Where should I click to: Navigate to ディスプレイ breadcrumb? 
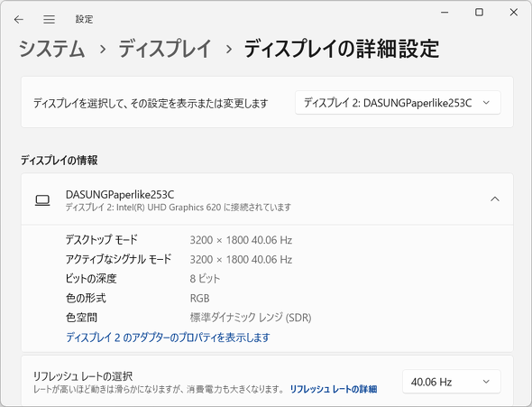tap(165, 49)
